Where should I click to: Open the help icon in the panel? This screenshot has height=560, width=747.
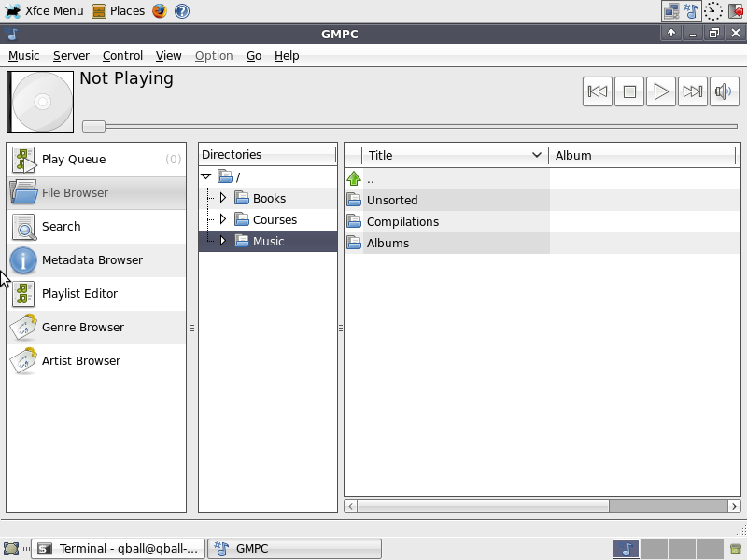pos(182,10)
